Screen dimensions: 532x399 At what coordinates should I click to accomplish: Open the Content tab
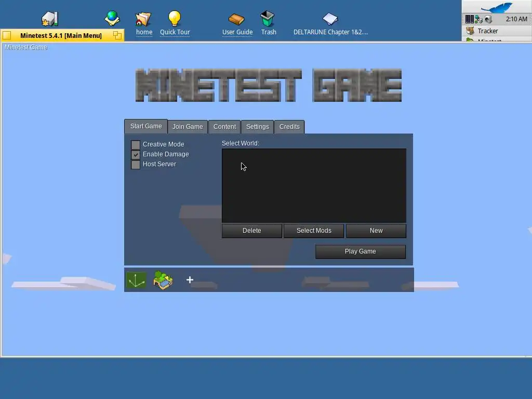coord(224,127)
